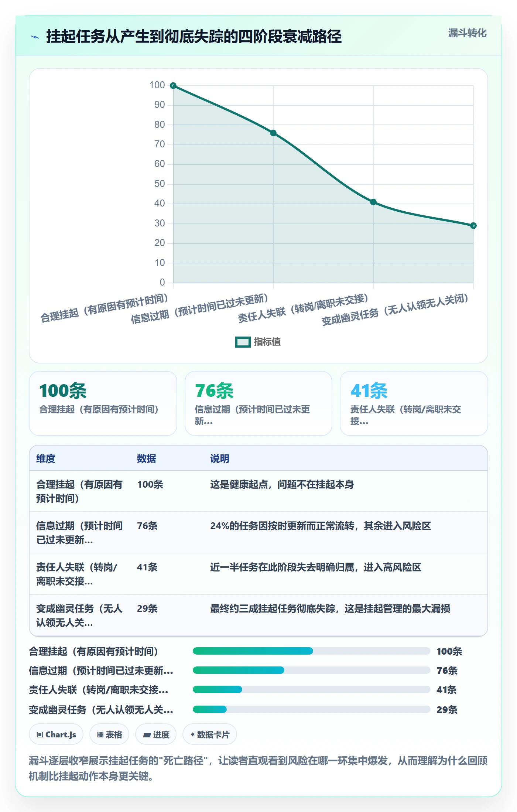517x812 pixels.
Task: Open the 41条 data card
Action: tap(414, 403)
